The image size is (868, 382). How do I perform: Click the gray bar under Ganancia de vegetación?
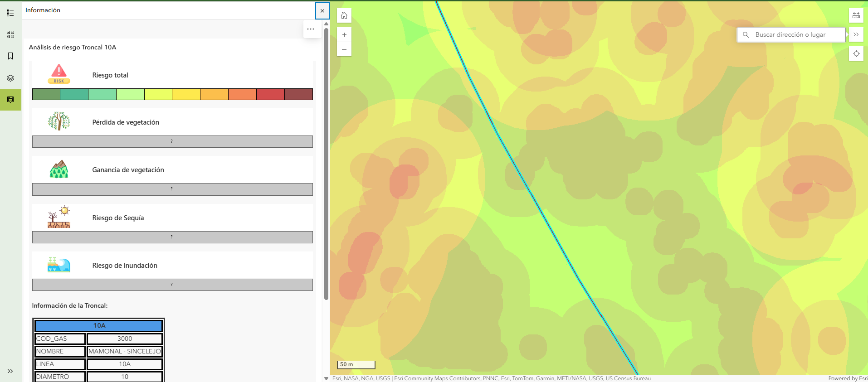point(172,189)
